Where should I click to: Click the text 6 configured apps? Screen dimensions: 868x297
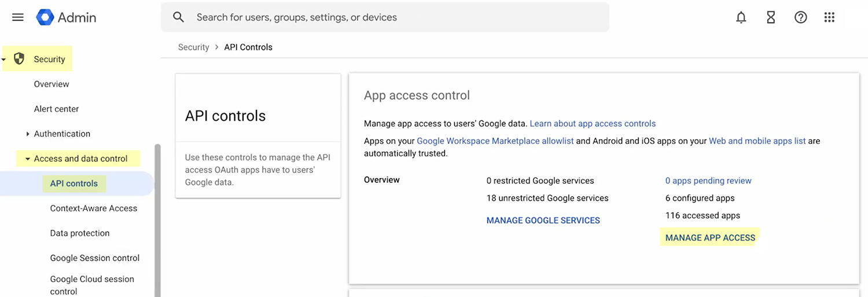(700, 198)
